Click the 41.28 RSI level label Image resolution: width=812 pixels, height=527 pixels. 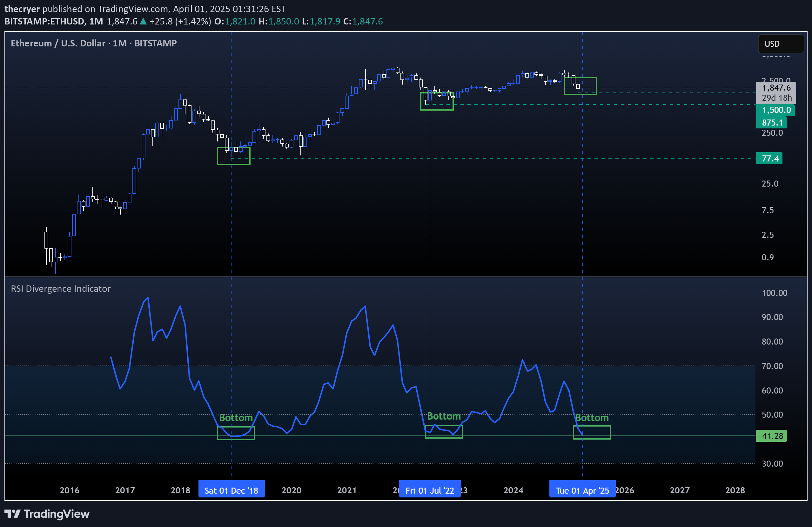click(772, 436)
